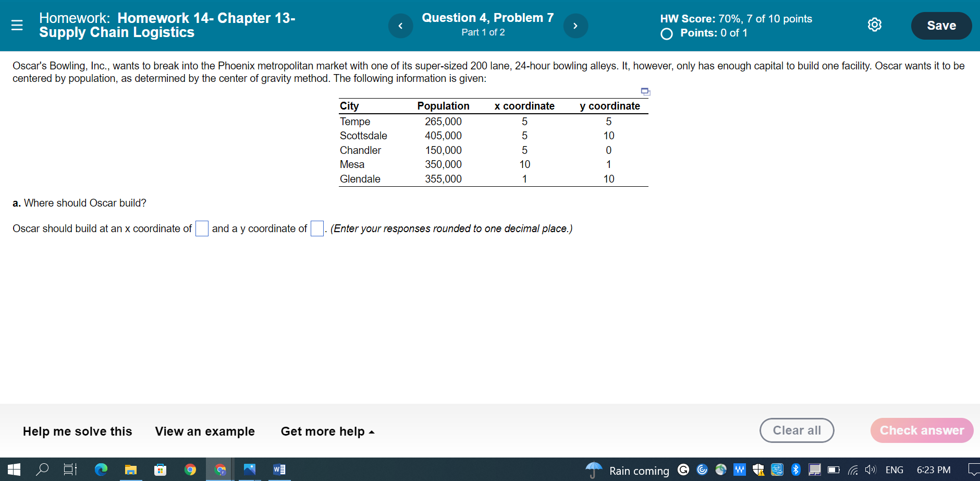This screenshot has width=980, height=481.
Task: Click the x coordinate column header
Action: click(x=524, y=106)
